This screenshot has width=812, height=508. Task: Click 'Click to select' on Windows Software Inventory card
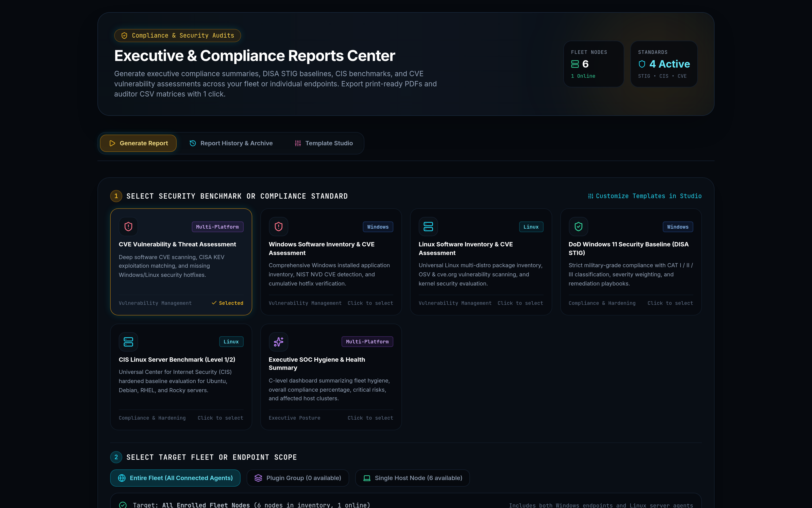point(370,303)
